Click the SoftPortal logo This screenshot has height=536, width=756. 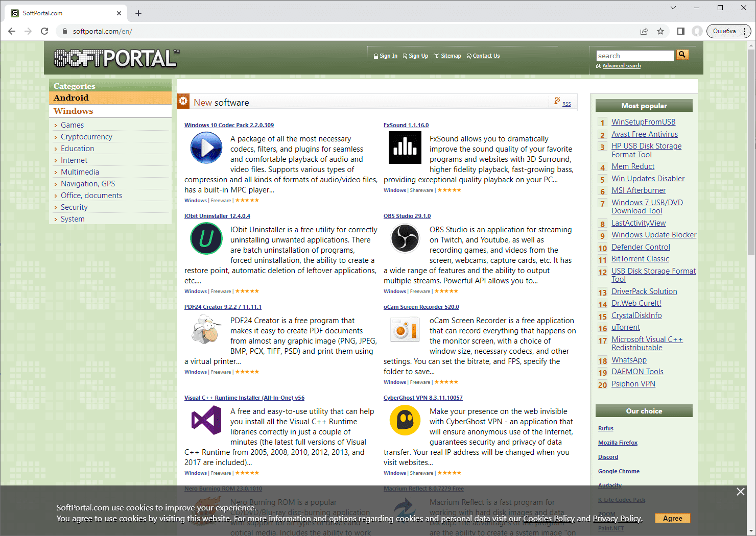(116, 58)
